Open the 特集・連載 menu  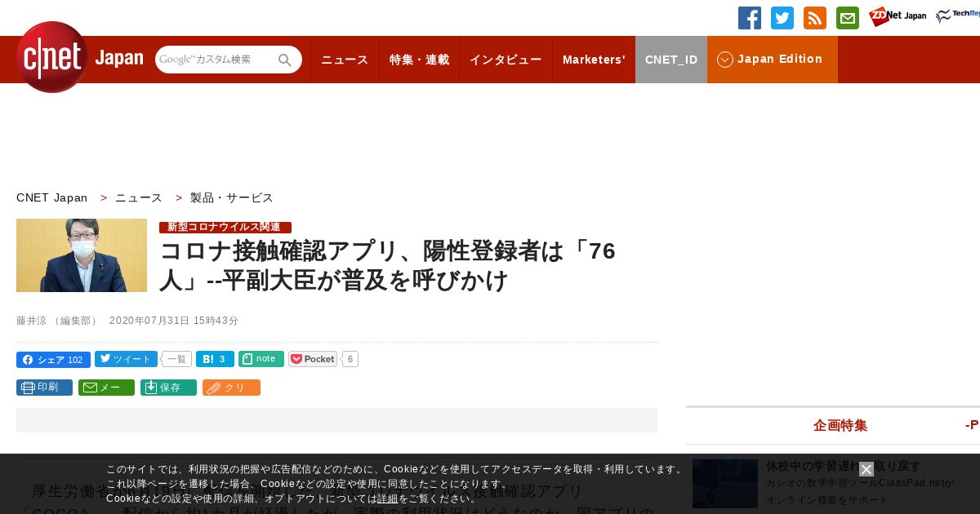(419, 60)
